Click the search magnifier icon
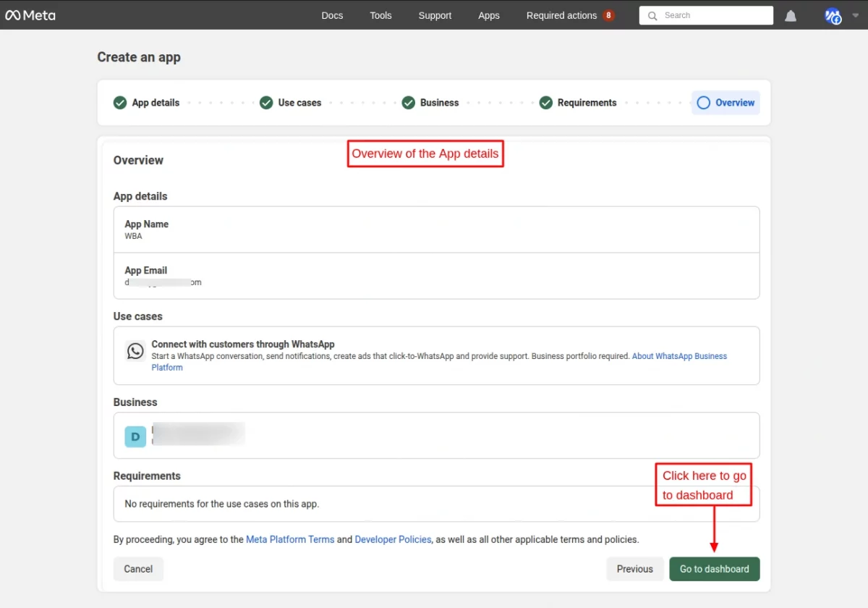 [652, 15]
